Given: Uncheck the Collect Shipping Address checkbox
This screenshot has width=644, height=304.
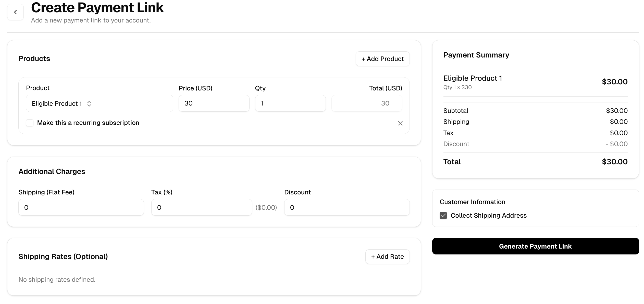Looking at the screenshot, I should click(443, 216).
